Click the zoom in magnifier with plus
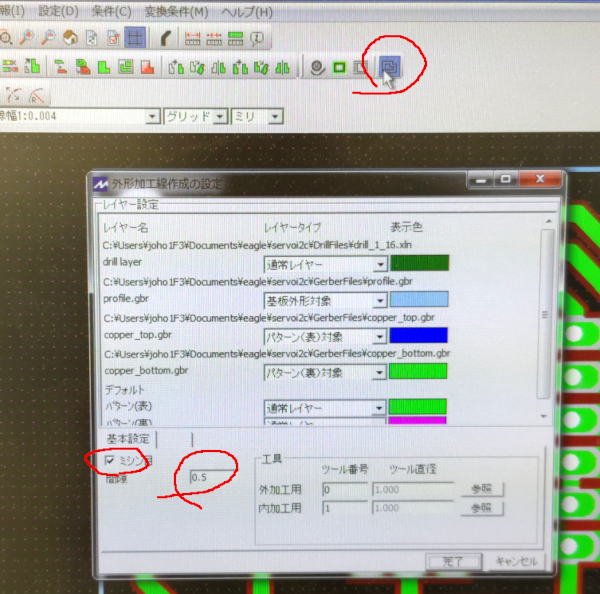The image size is (600, 594). click(x=27, y=38)
